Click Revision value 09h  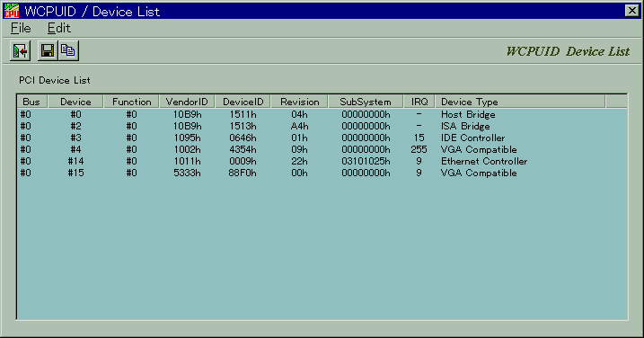(299, 150)
